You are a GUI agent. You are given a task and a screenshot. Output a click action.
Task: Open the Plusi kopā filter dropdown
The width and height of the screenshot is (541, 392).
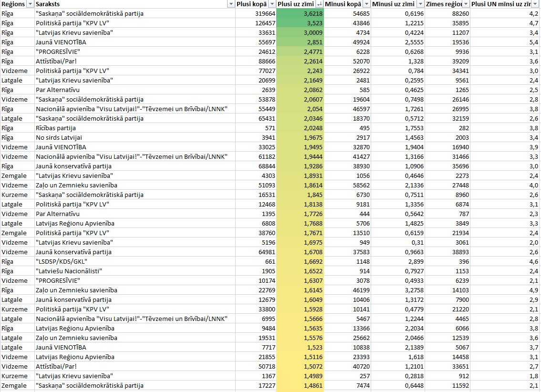(x=272, y=4)
